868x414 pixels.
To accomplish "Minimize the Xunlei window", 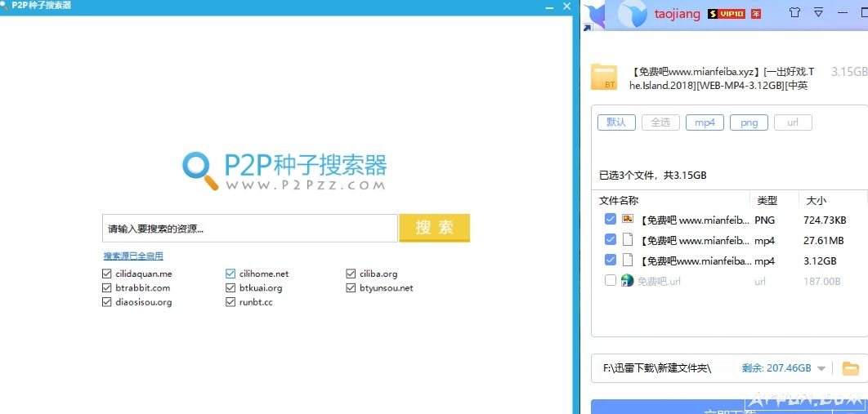I will tap(843, 13).
